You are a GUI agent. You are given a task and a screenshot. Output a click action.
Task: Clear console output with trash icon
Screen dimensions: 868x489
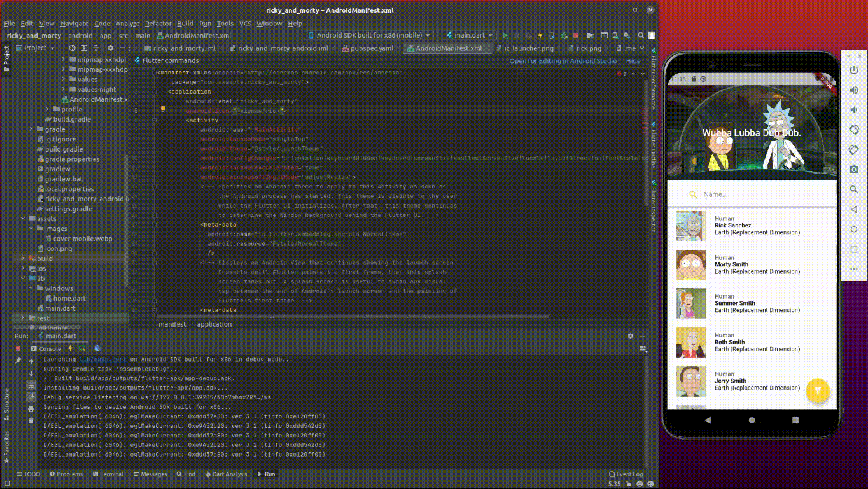click(x=31, y=420)
